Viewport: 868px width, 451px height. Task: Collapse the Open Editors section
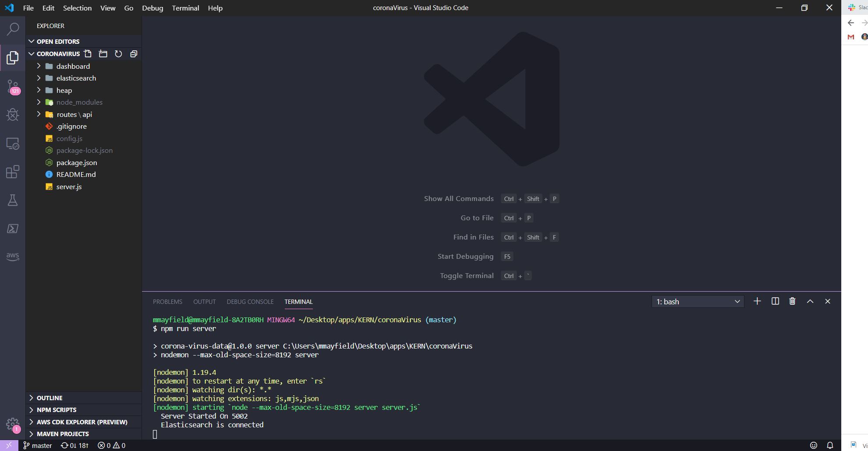pos(84,41)
